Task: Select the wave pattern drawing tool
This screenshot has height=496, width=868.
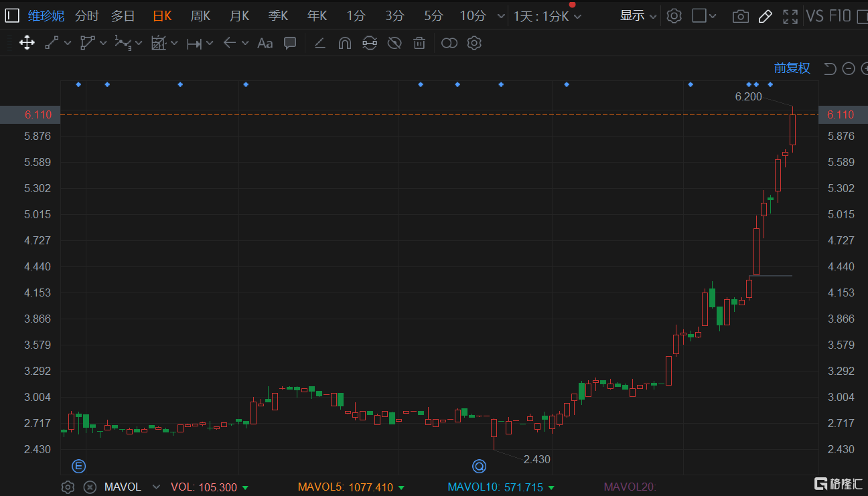Action: click(x=123, y=44)
